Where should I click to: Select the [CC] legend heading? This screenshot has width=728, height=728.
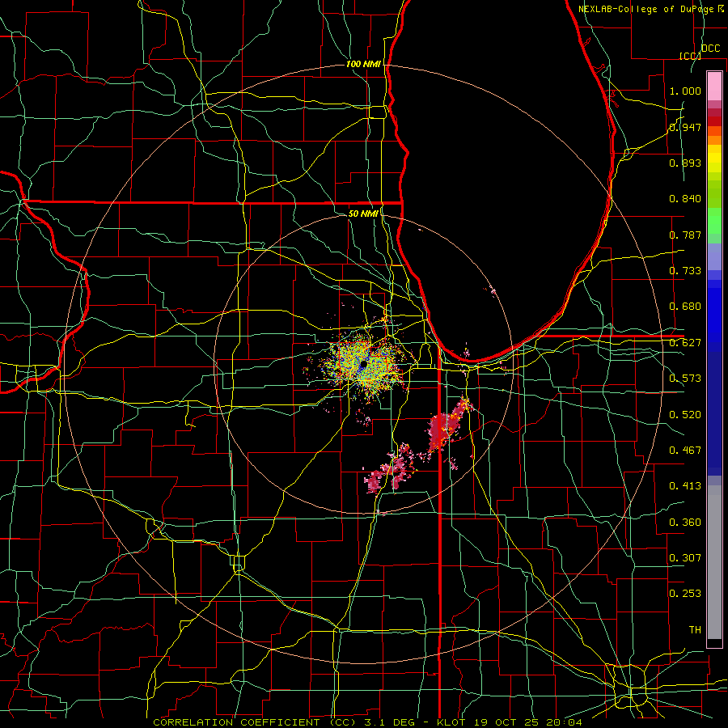pyautogui.click(x=690, y=56)
